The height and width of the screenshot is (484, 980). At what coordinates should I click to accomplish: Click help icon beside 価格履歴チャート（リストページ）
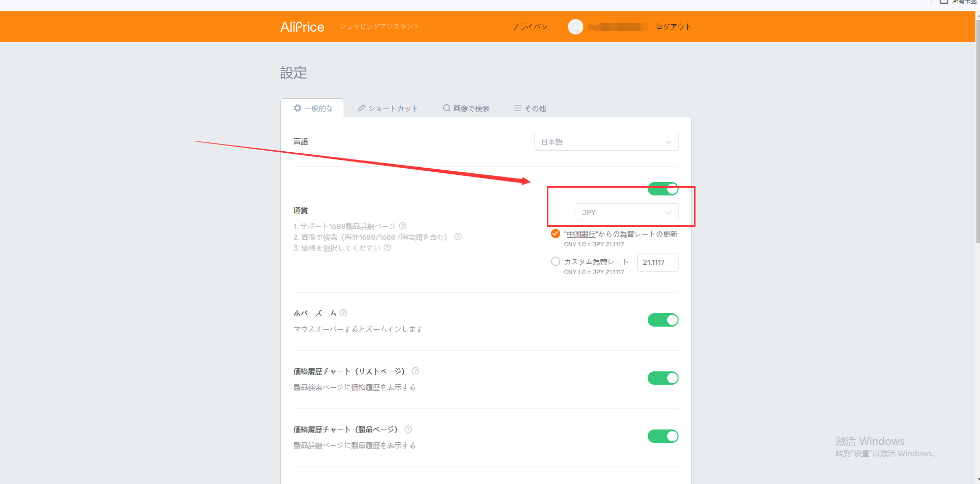pyautogui.click(x=416, y=371)
